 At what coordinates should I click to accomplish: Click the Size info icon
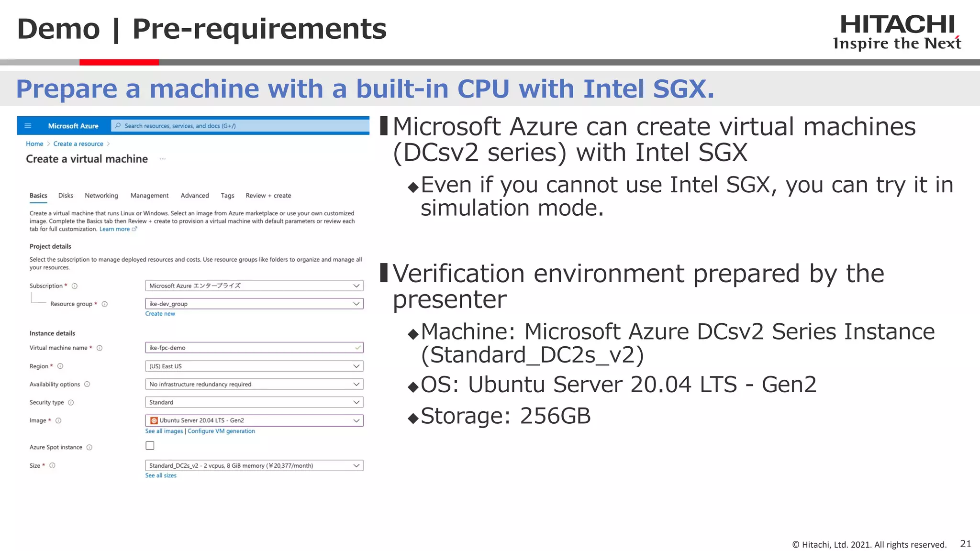[53, 466]
